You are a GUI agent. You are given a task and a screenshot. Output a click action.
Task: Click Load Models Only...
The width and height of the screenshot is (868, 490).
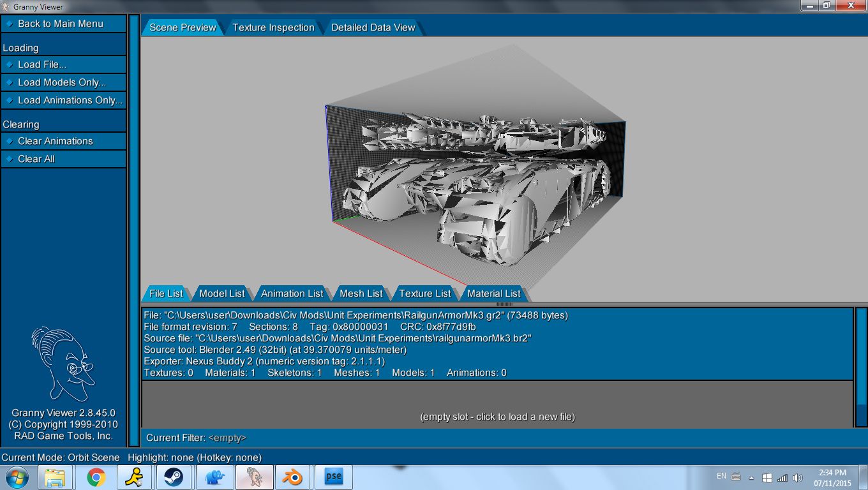(x=63, y=82)
